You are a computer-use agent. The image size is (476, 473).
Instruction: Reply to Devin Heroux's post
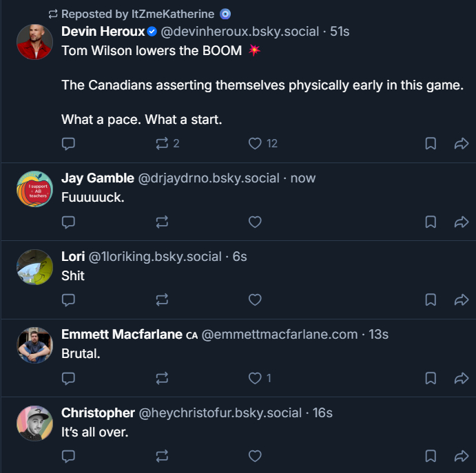tap(68, 143)
